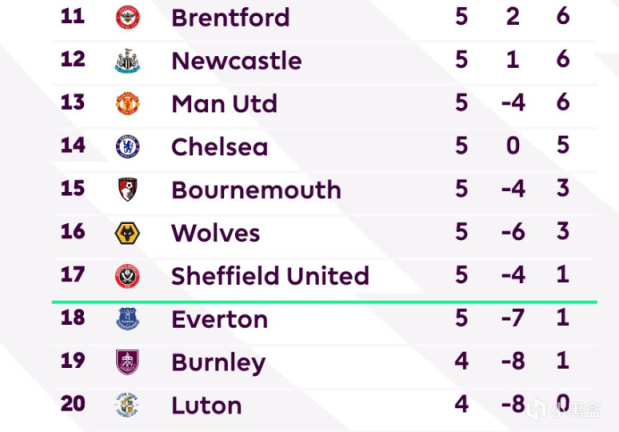Viewport: 619px width, 432px height.
Task: Click Luton's points value of 0
Action: coord(563,404)
